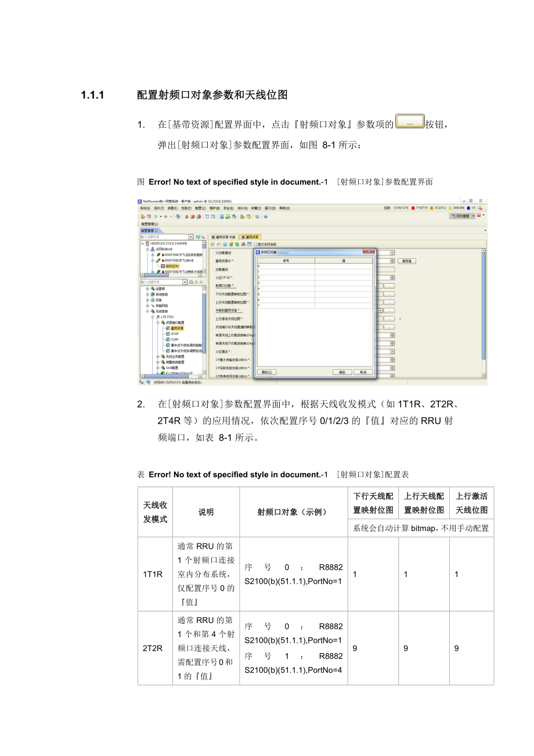Click the help icon in main toolbar
The image size is (534, 756).
pos(266,217)
